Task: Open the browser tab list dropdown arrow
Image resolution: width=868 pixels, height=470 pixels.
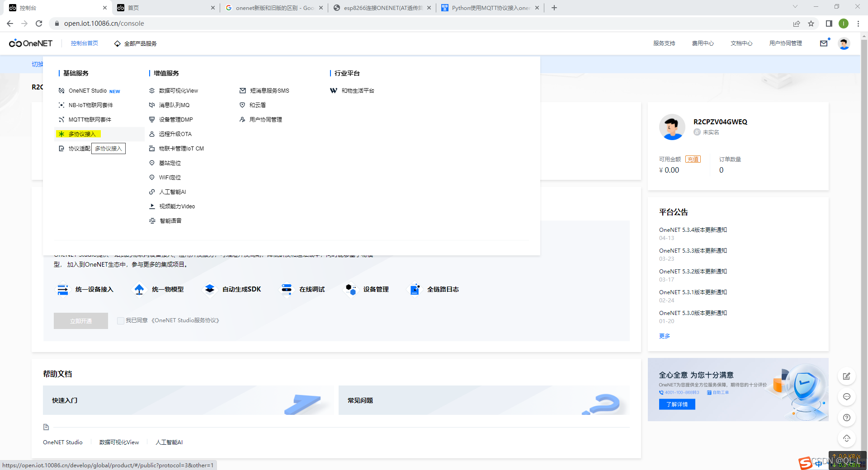Action: (794, 7)
